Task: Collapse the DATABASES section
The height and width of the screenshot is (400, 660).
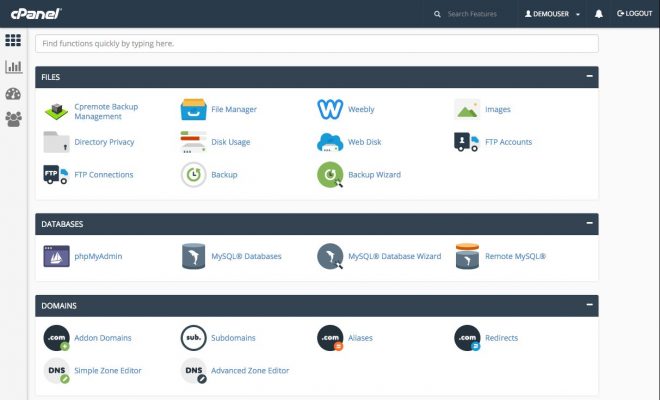Action: (589, 223)
